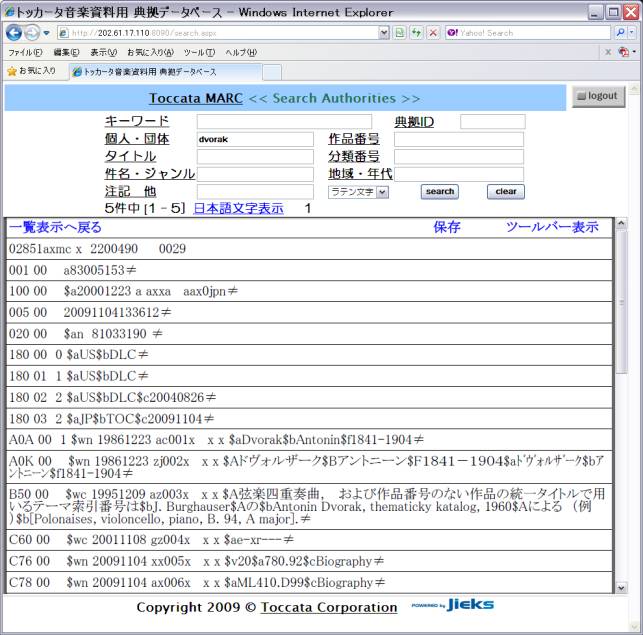Click the record row 001 00 a83005153
This screenshot has width=643, height=635.
tap(309, 270)
